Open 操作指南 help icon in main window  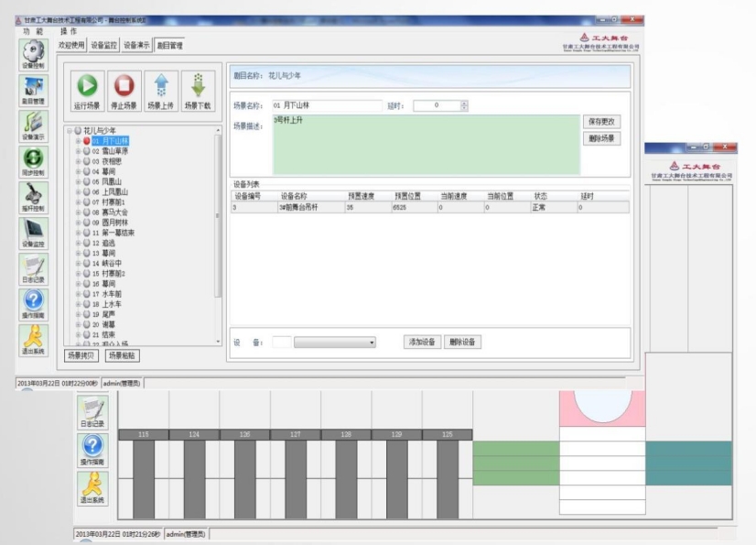(x=32, y=302)
